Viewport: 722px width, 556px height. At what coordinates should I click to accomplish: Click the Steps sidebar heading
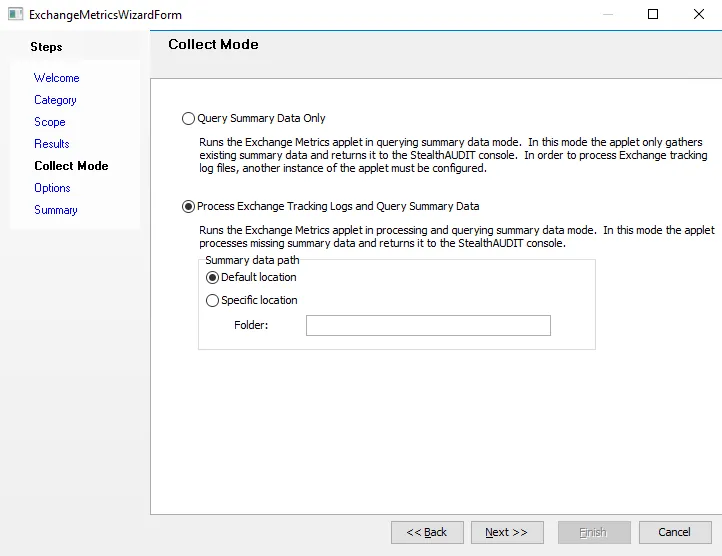[46, 47]
